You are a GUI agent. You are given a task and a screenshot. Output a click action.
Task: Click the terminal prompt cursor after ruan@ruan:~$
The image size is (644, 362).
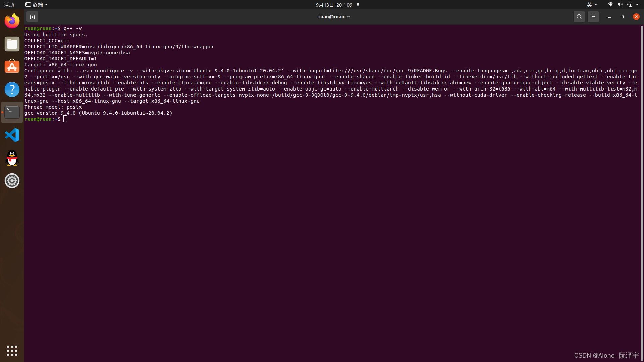click(x=65, y=119)
